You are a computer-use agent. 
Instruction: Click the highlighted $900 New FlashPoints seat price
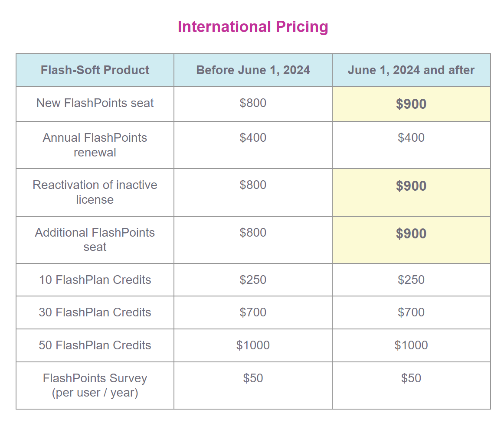(x=411, y=104)
